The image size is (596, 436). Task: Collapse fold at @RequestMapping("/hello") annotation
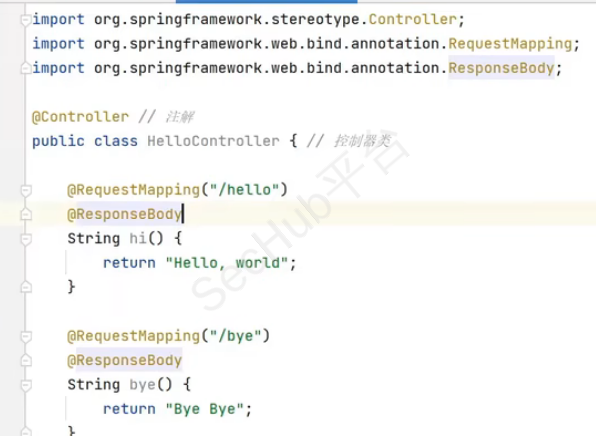[x=26, y=190]
